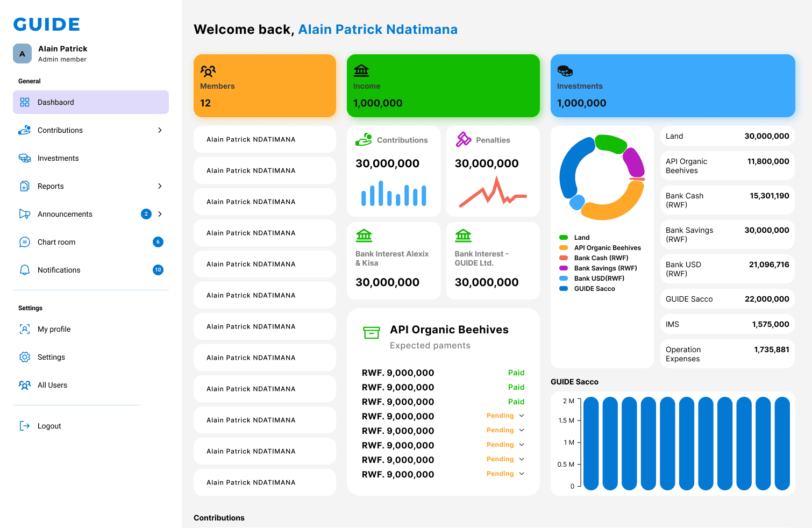Click the Notifications bell icon
The image size is (812, 528).
click(25, 270)
